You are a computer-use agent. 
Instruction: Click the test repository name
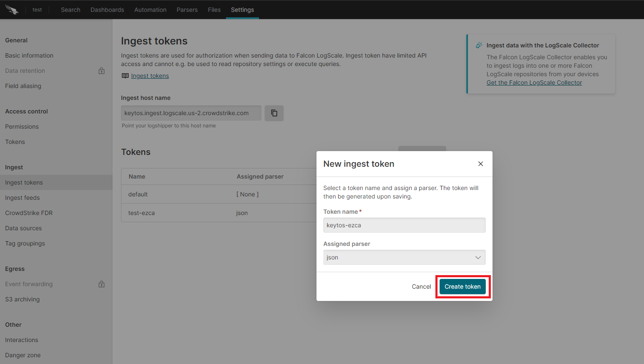37,10
